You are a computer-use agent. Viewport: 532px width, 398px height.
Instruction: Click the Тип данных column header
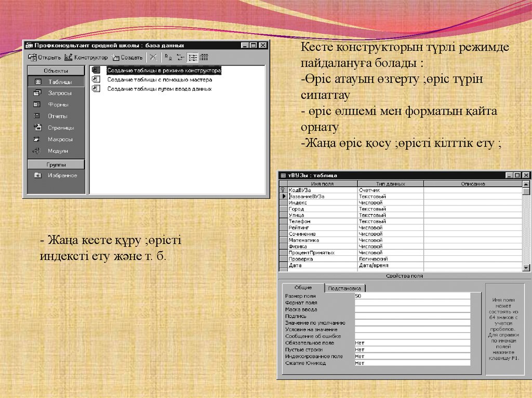coord(391,184)
